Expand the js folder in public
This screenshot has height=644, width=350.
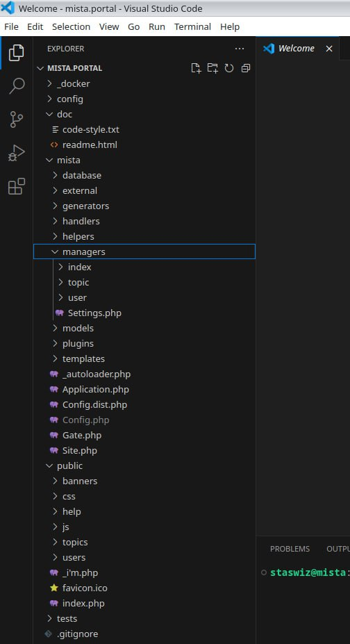click(144, 527)
